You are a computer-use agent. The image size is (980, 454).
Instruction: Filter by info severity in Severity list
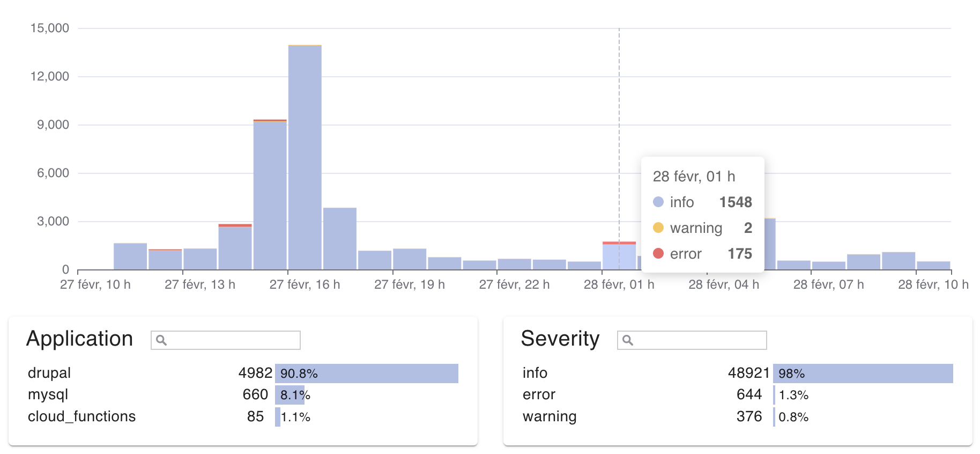[x=535, y=373]
